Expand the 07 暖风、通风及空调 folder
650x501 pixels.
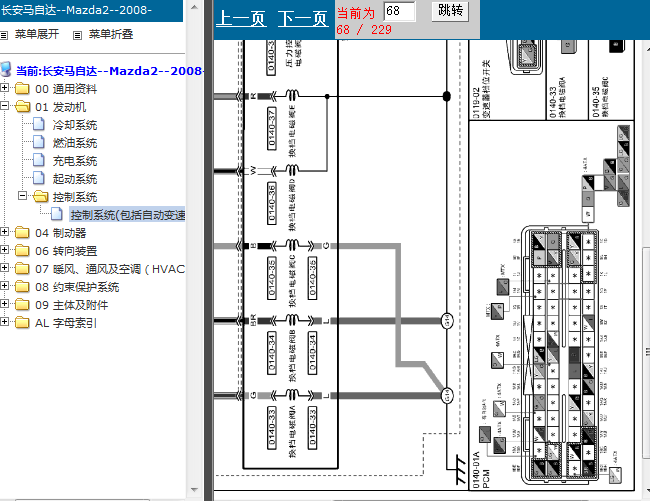click(5, 268)
